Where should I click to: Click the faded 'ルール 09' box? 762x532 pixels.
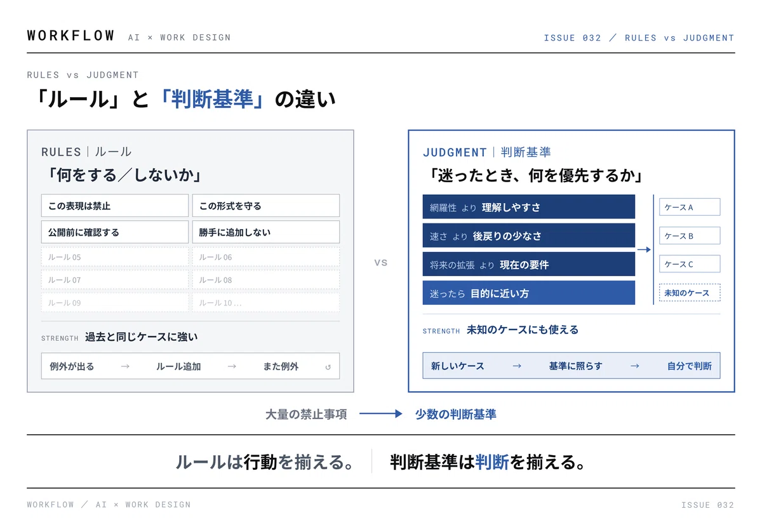(x=115, y=303)
